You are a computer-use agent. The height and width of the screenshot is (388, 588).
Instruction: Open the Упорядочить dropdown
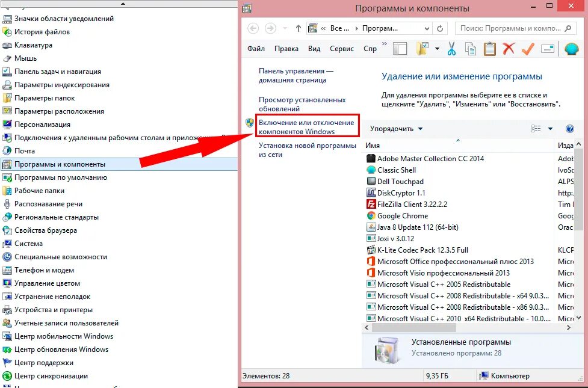click(x=397, y=129)
